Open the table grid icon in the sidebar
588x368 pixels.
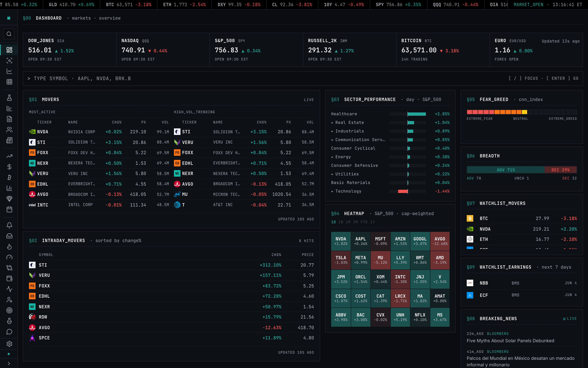(9, 82)
